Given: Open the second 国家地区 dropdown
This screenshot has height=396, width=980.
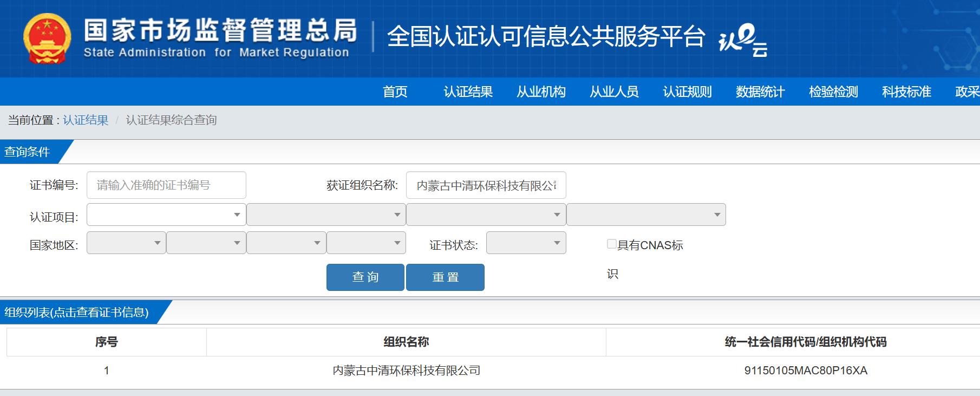Looking at the screenshot, I should 206,243.
